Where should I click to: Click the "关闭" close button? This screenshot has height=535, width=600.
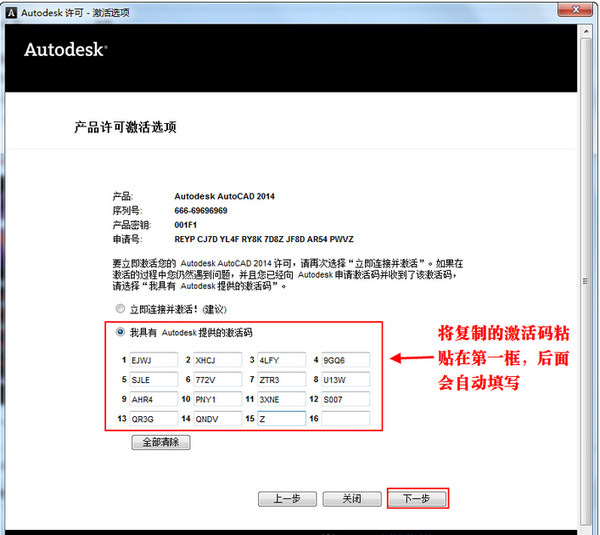pos(352,499)
